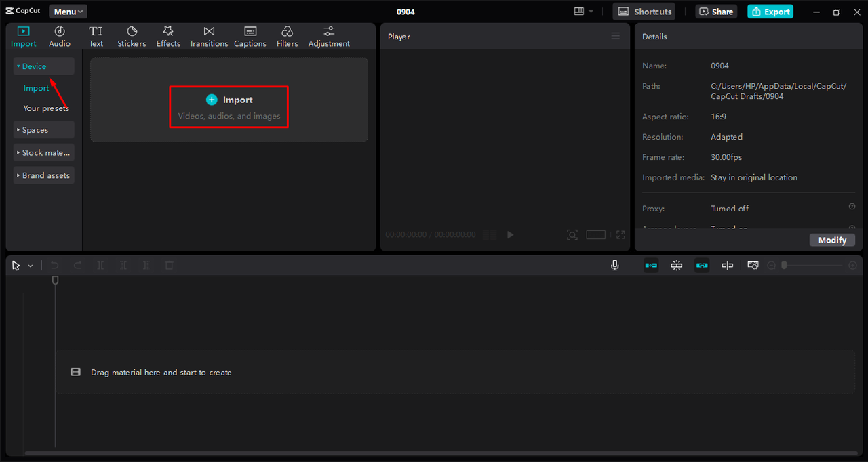
Task: Expand the Brand assets section
Action: pyautogui.click(x=44, y=175)
